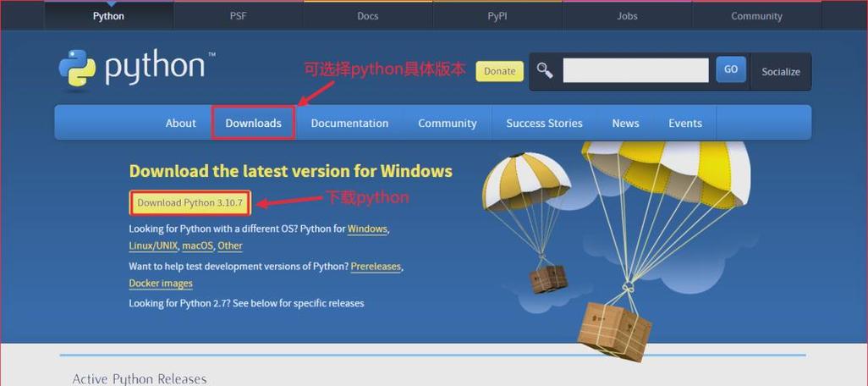The width and height of the screenshot is (868, 386).
Task: Click the 'Active Python Releases' heading
Action: point(140,378)
